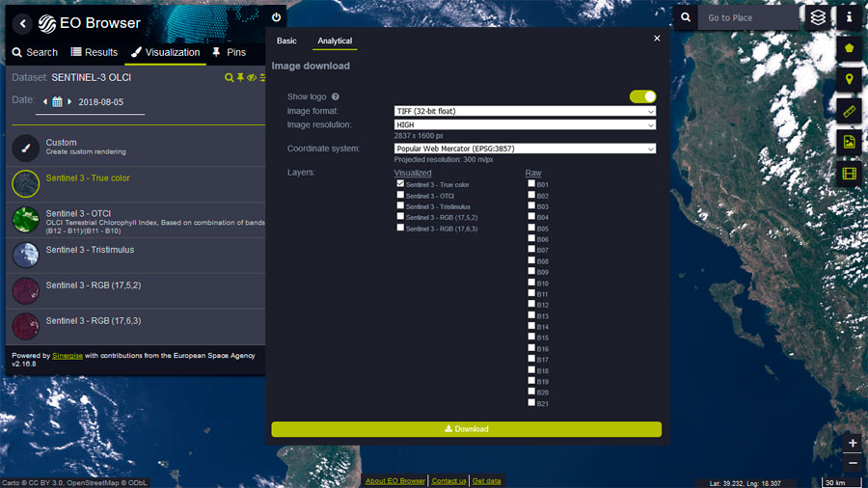Click the back arrow beside EO Browser
This screenshot has height=488, width=868.
[23, 23]
